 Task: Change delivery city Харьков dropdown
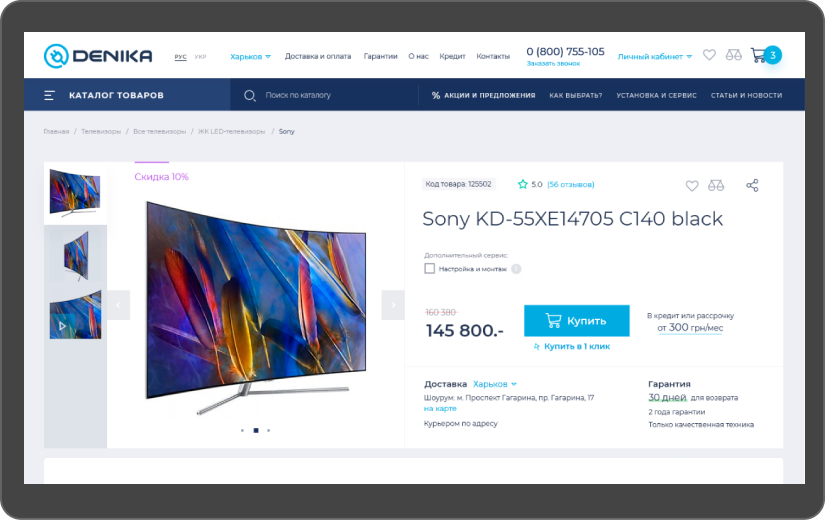[x=495, y=384]
